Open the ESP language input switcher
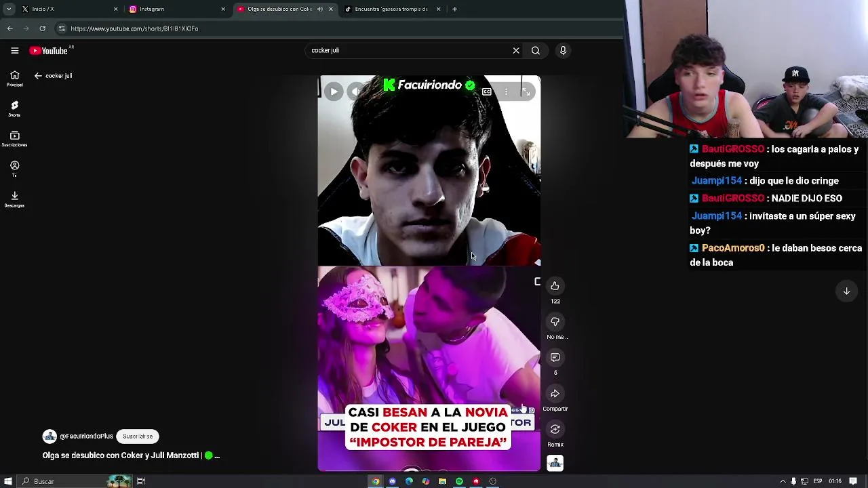 (x=818, y=481)
